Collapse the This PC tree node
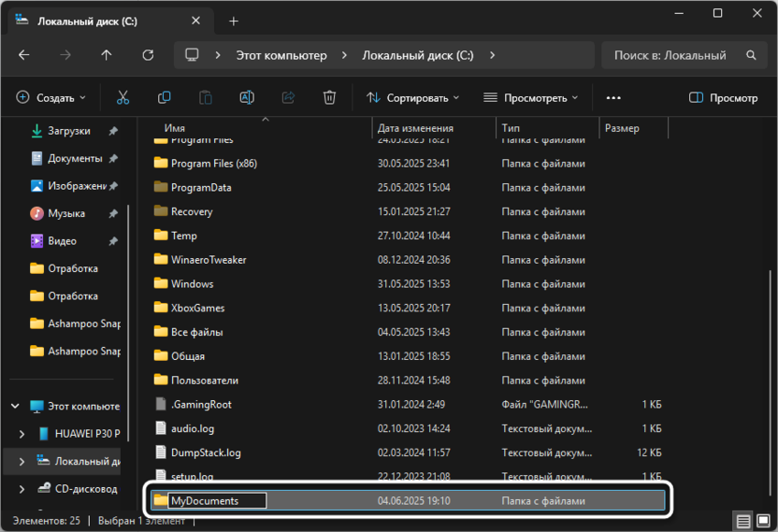 click(x=15, y=407)
